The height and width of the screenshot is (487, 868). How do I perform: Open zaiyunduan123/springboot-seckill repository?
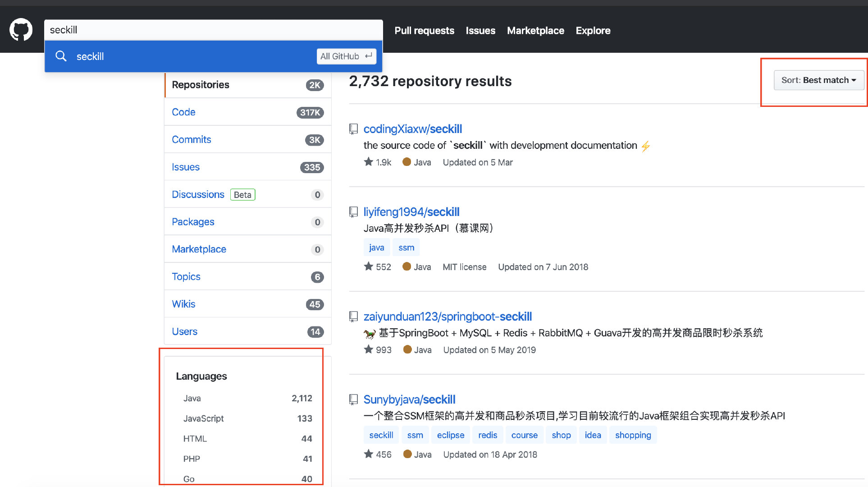coord(448,317)
